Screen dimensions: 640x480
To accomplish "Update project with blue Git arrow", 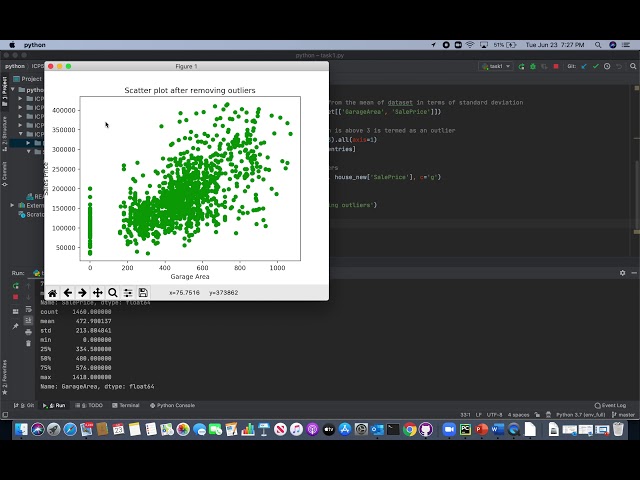I will tap(584, 66).
